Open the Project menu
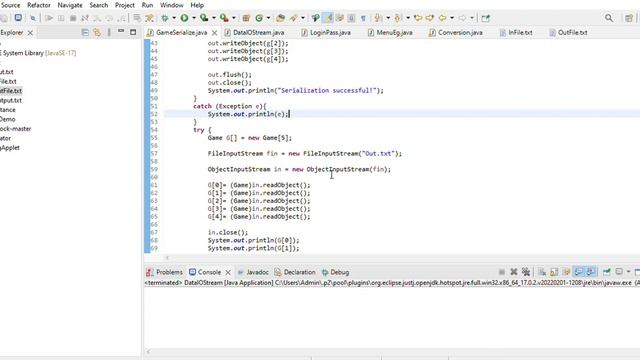 [x=124, y=5]
